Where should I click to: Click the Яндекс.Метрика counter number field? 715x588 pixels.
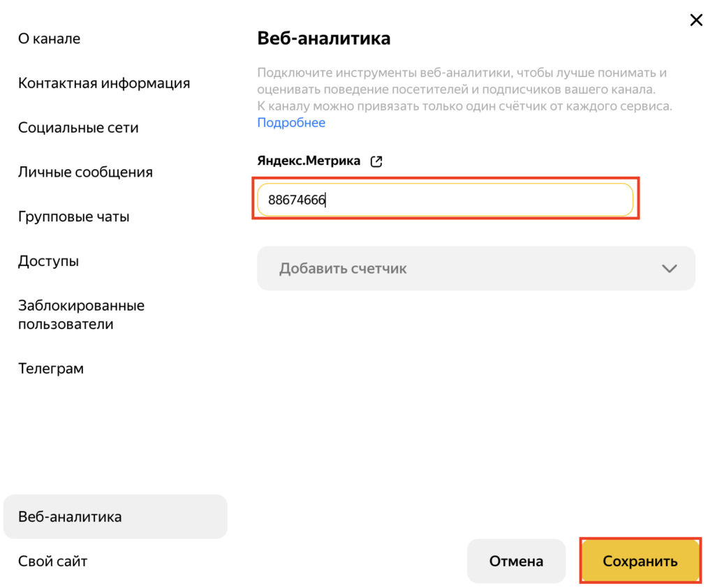tap(445, 200)
